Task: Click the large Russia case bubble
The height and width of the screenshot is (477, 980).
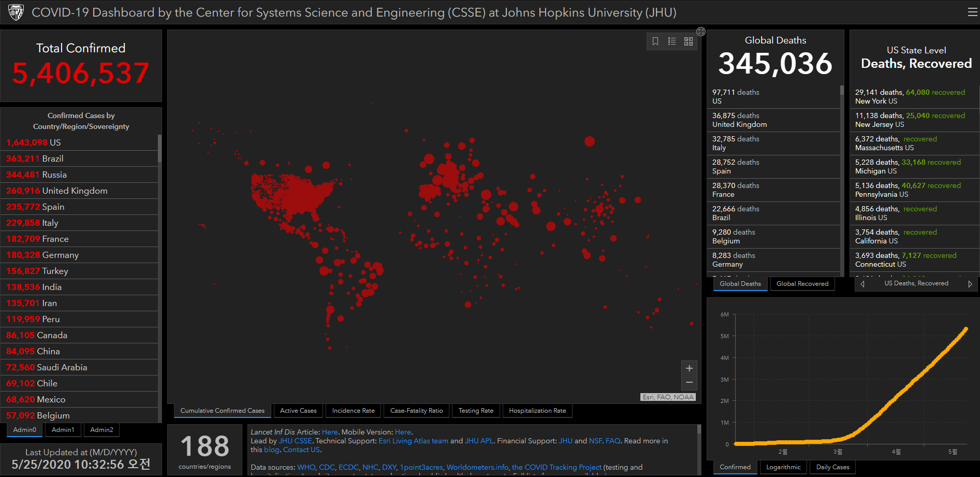Action: click(x=590, y=141)
